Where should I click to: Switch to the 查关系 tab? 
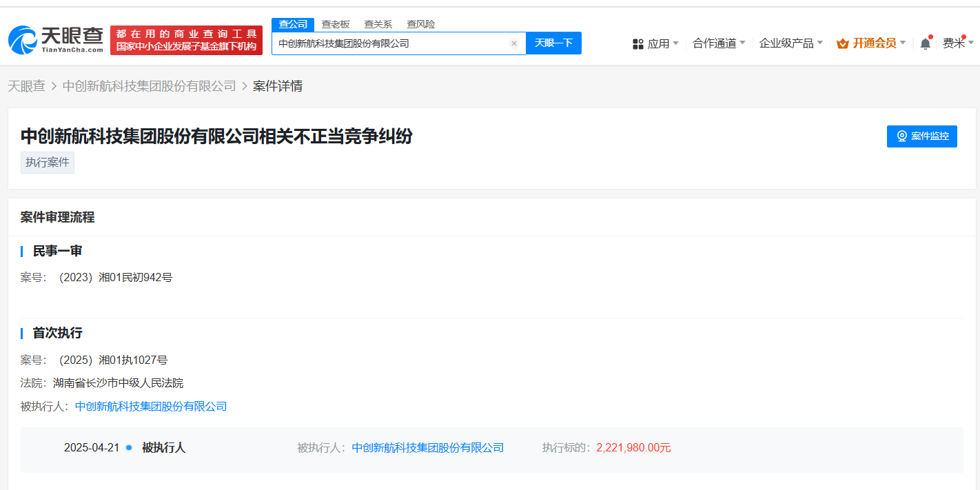point(378,24)
